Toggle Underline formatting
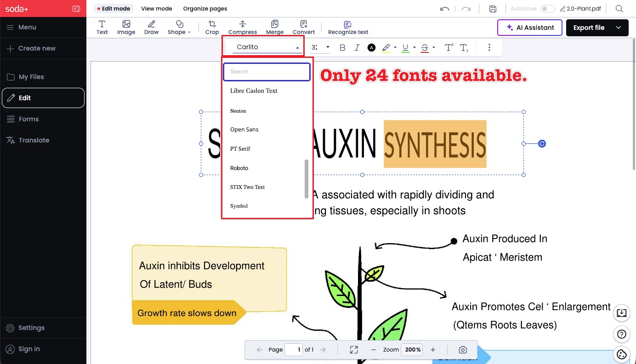This screenshot has height=364, width=636. click(405, 48)
